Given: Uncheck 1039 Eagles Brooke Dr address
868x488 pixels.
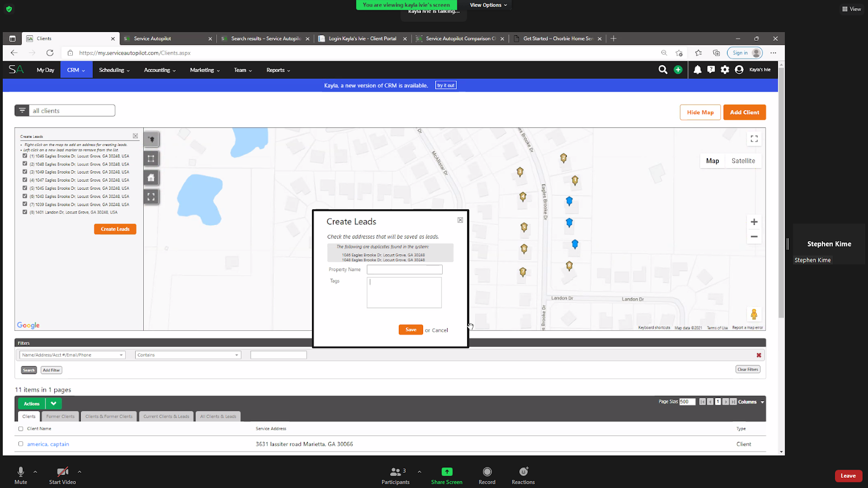Looking at the screenshot, I should pos(25,204).
